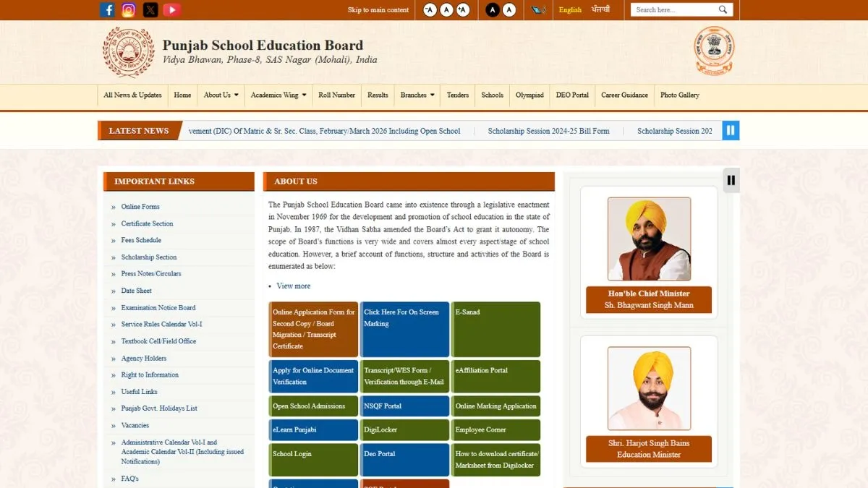Viewport: 868px width, 488px height.
Task: Select the white contrast A swatch
Action: pyautogui.click(x=509, y=9)
